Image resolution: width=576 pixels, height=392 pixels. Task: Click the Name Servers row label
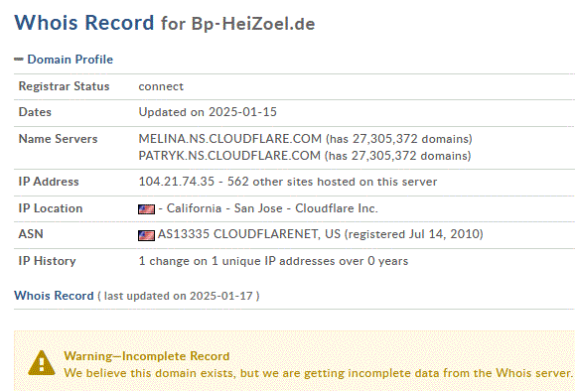coord(58,139)
